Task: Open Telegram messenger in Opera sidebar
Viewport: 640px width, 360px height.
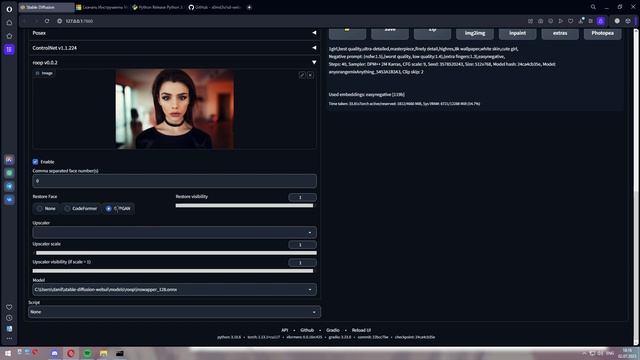Action: [x=9, y=187]
